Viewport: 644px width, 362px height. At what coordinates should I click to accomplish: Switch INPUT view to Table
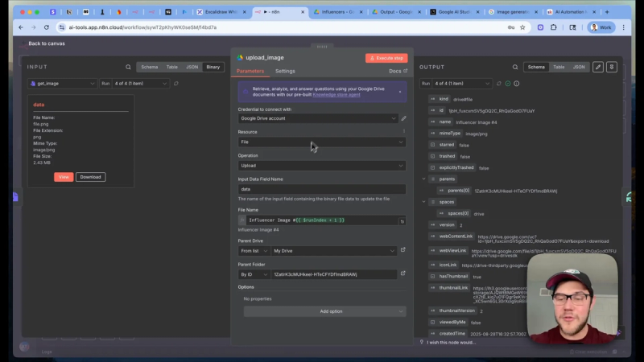tap(172, 67)
